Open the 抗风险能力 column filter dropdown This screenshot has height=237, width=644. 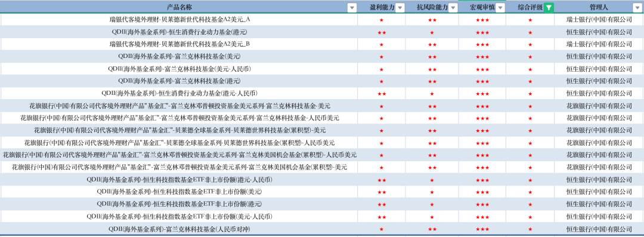[x=453, y=7]
